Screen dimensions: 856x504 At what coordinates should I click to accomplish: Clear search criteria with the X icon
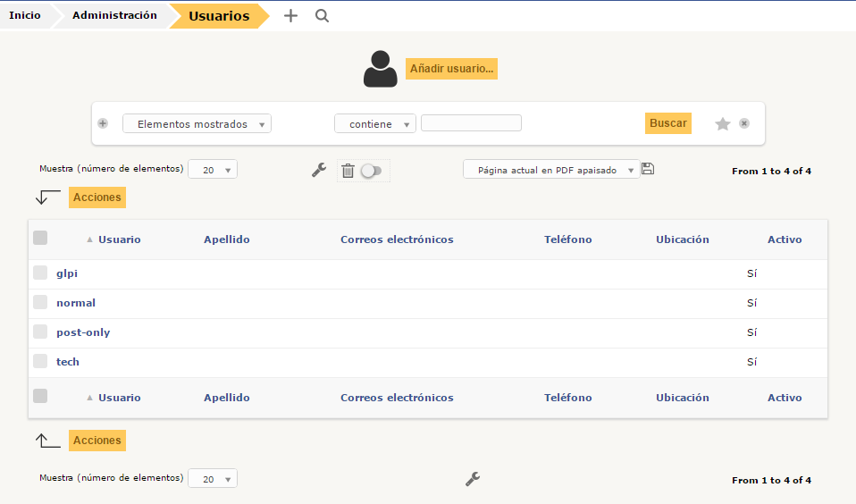[x=744, y=123]
